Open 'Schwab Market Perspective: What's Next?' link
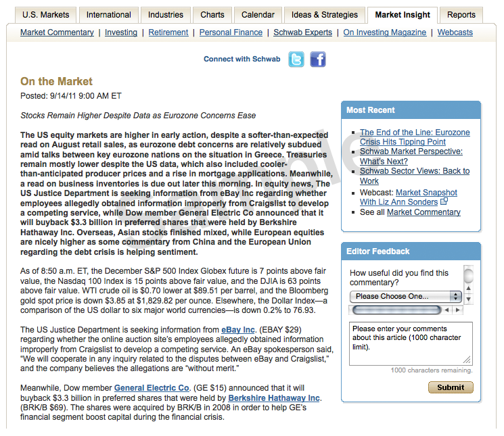 coord(411,156)
